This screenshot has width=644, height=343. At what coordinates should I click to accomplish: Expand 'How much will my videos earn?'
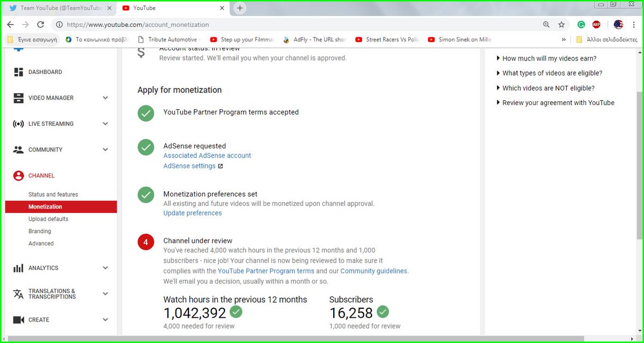(x=546, y=58)
